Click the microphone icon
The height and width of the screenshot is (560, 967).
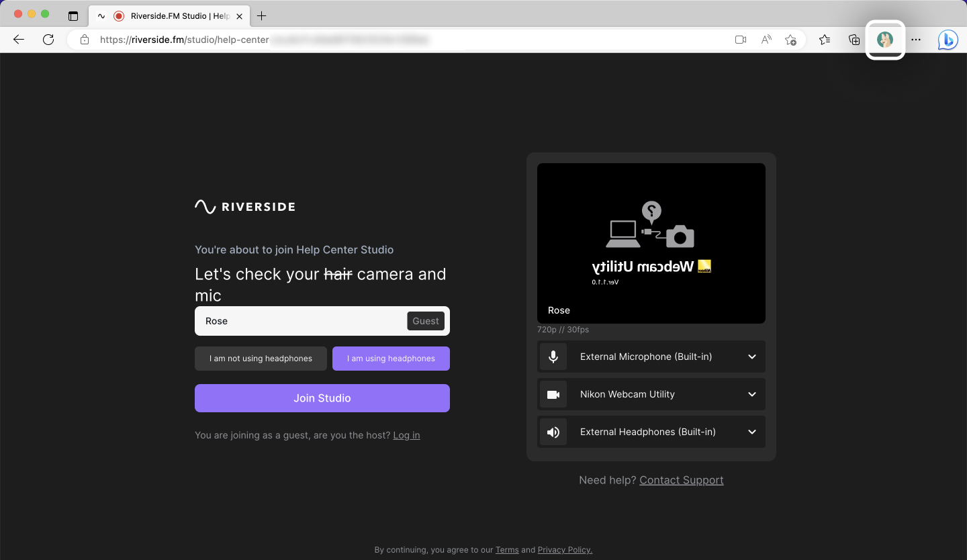[x=553, y=357]
